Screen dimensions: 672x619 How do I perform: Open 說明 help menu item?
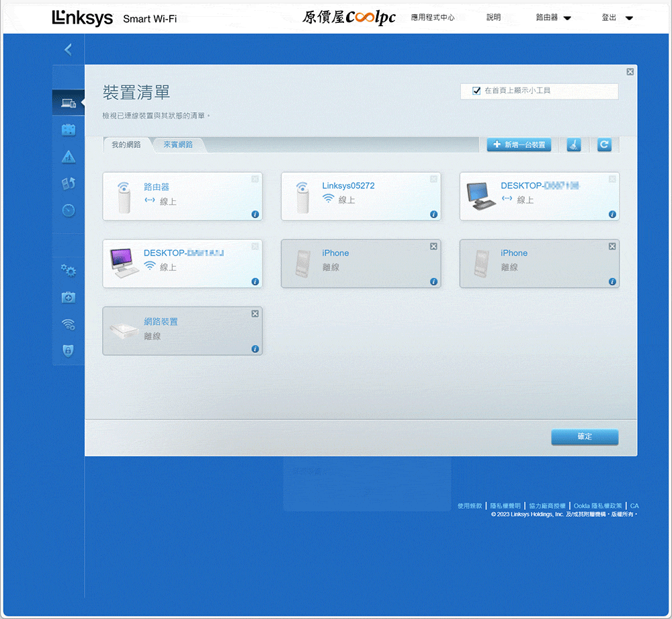[x=493, y=17]
